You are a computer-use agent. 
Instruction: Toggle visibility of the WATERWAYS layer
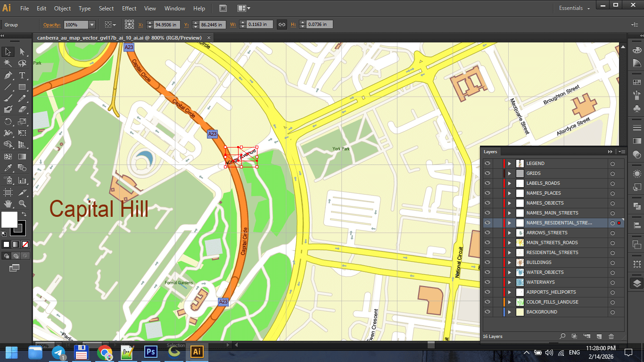pyautogui.click(x=487, y=282)
